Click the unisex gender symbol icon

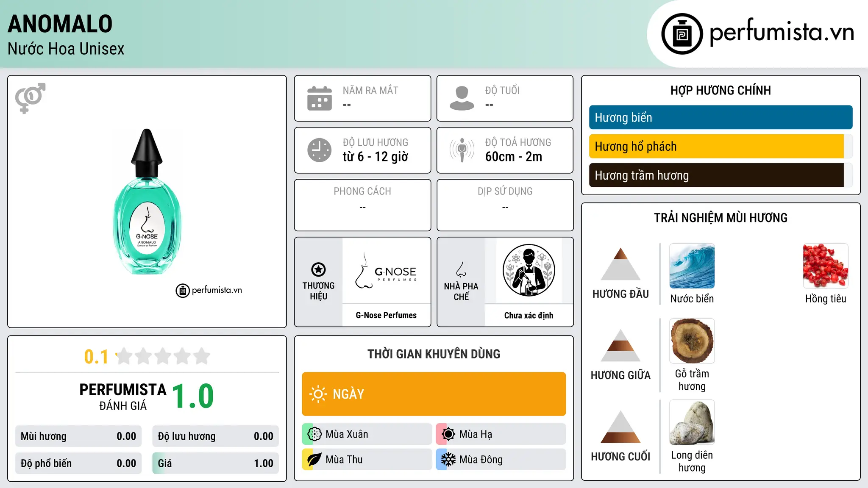[30, 98]
